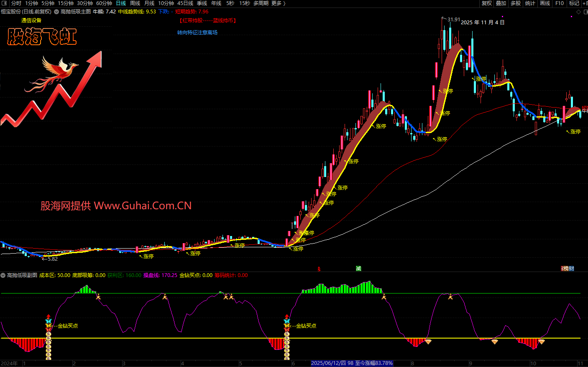Screen dimensions: 588x367
Task: Open the 更多 periods expander
Action: [x=279, y=3]
